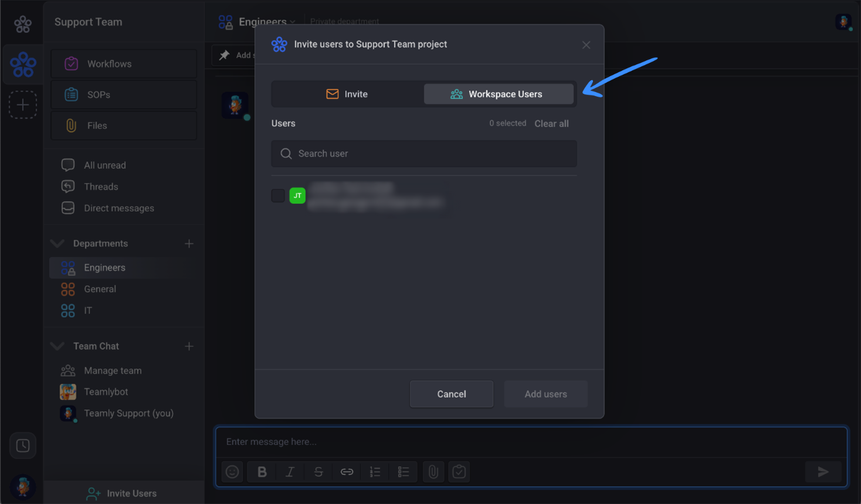861x504 pixels.
Task: Tick the checkbox beside the JT user
Action: click(278, 196)
